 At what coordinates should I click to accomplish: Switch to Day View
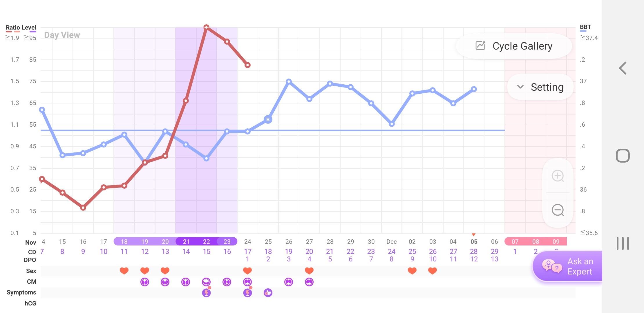62,35
